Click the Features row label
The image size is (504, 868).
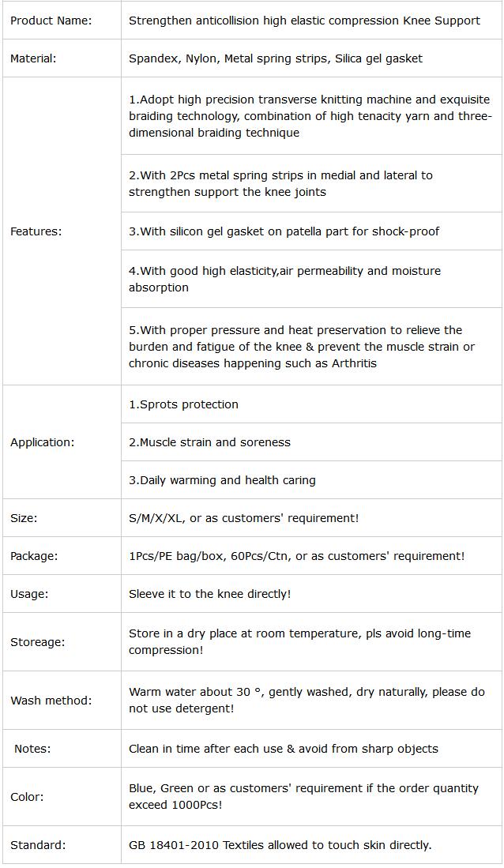[x=36, y=231]
